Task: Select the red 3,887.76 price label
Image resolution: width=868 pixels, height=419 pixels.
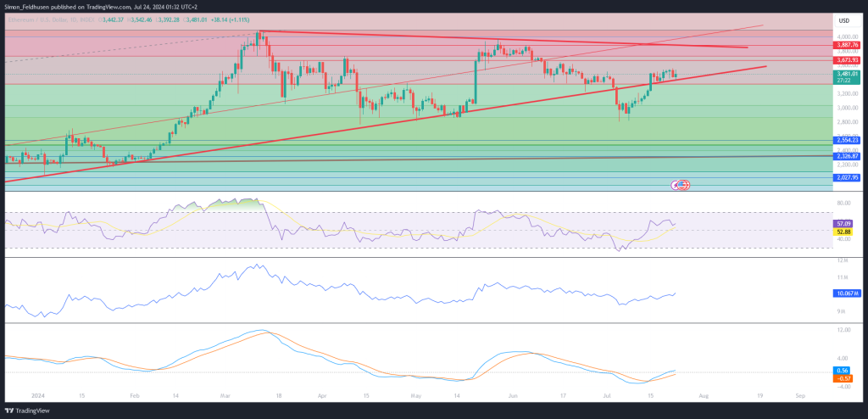Action: (x=847, y=45)
